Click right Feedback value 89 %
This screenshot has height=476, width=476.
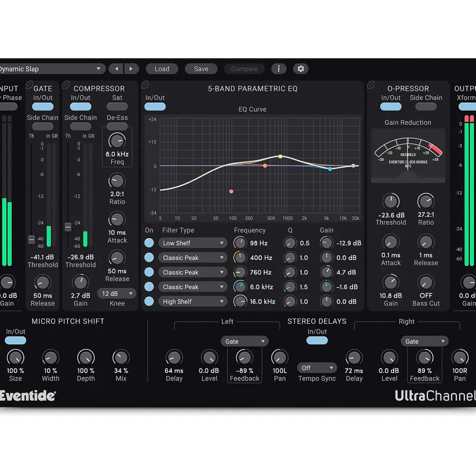pos(425,371)
